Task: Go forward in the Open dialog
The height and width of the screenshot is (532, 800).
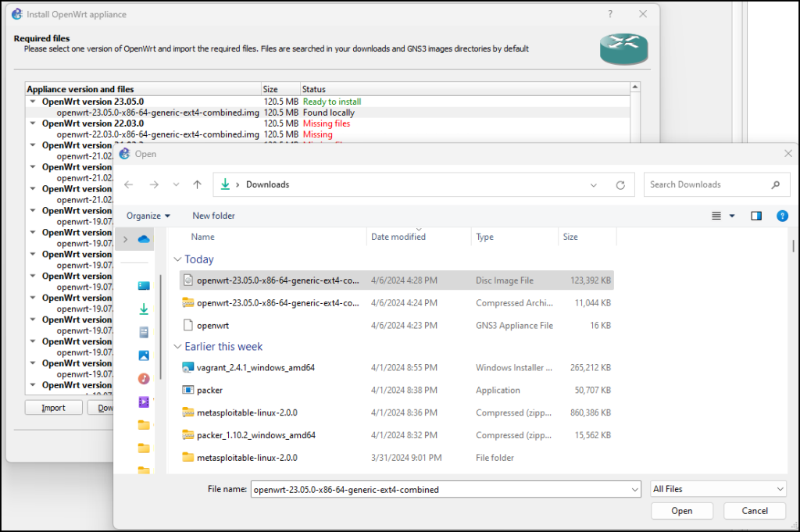Action: pyautogui.click(x=154, y=184)
